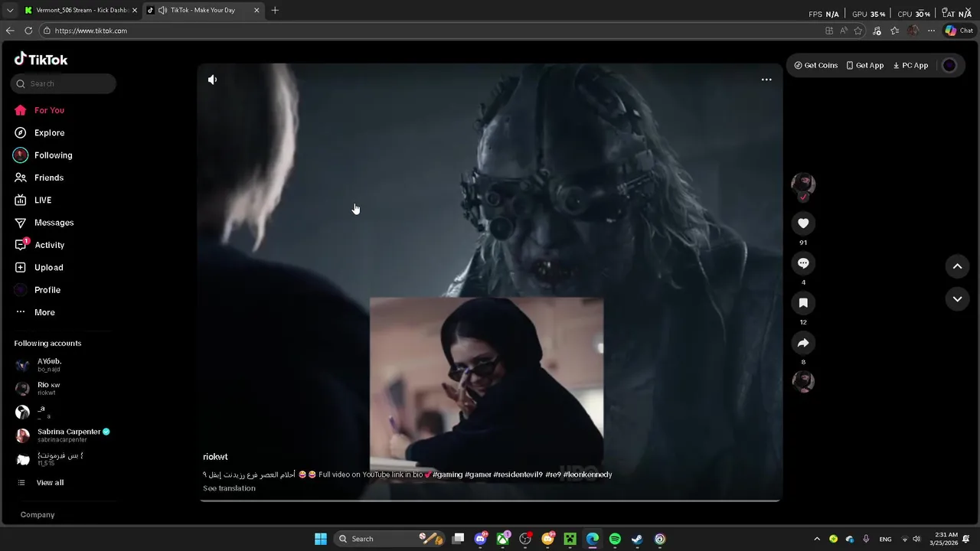Add this page to favorites
The width and height of the screenshot is (980, 551).
point(858,31)
